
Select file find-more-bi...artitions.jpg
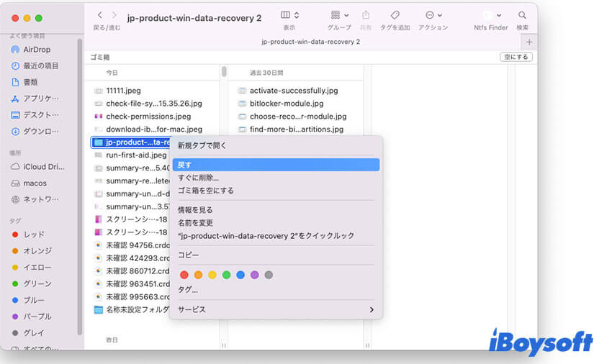291,129
